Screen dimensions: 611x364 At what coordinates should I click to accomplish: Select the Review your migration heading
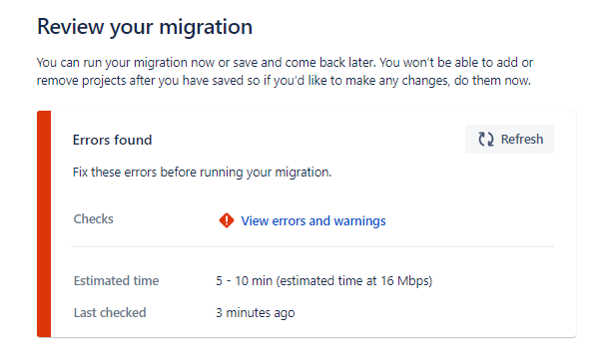(145, 27)
